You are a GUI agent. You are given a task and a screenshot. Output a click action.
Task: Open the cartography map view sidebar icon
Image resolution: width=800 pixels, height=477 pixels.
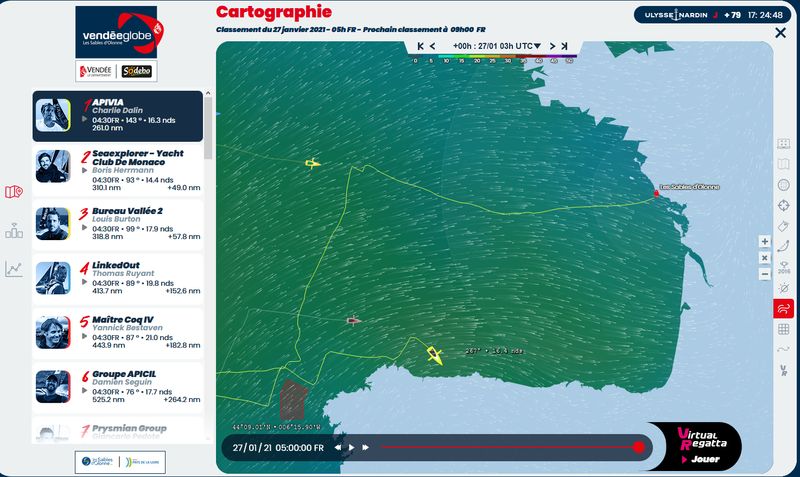click(x=14, y=192)
